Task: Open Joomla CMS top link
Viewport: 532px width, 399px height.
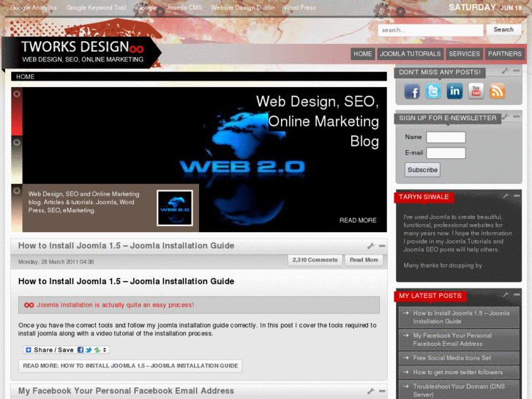Action: 184,7
